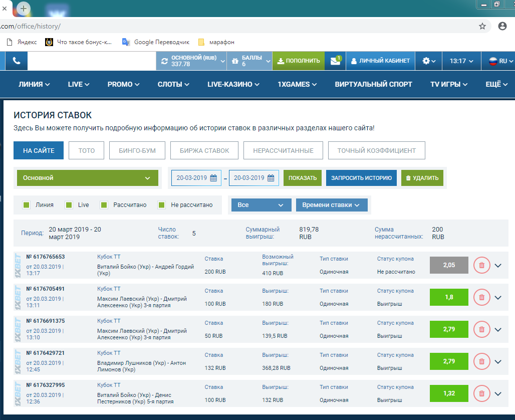This screenshot has width=515, height=420.
Task: Expand details of bet 6176705491
Action: click(x=498, y=297)
